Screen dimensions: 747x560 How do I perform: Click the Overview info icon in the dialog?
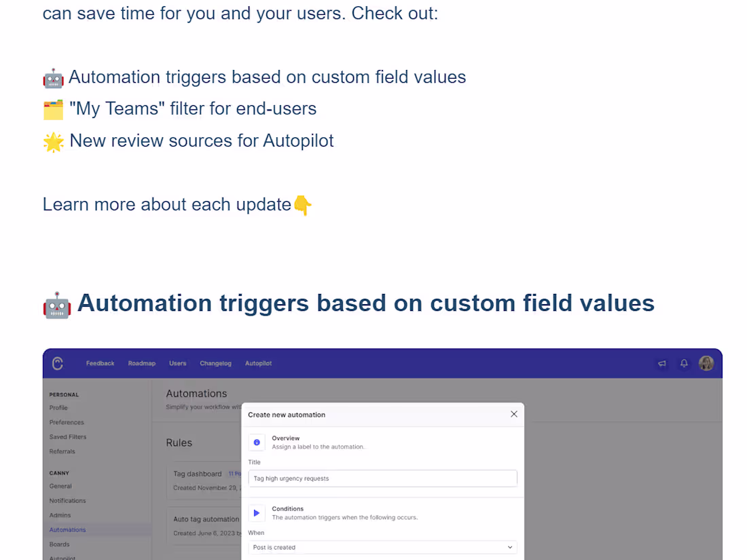click(x=257, y=442)
